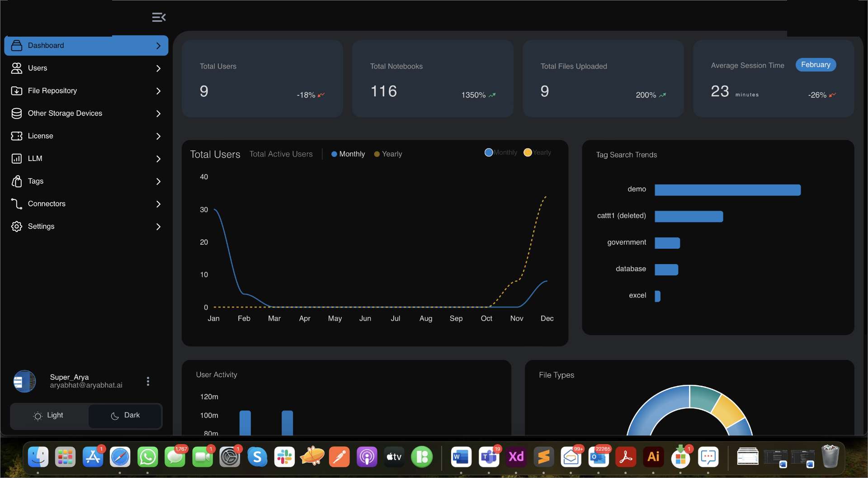Click the Settings gear icon
868x478 pixels.
tap(17, 226)
